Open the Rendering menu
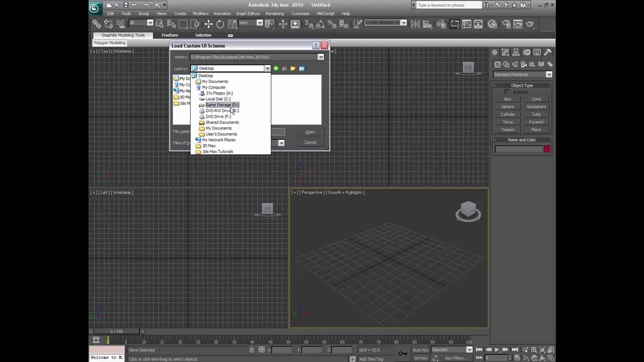Image resolution: width=644 pixels, height=362 pixels. pyautogui.click(x=275, y=14)
